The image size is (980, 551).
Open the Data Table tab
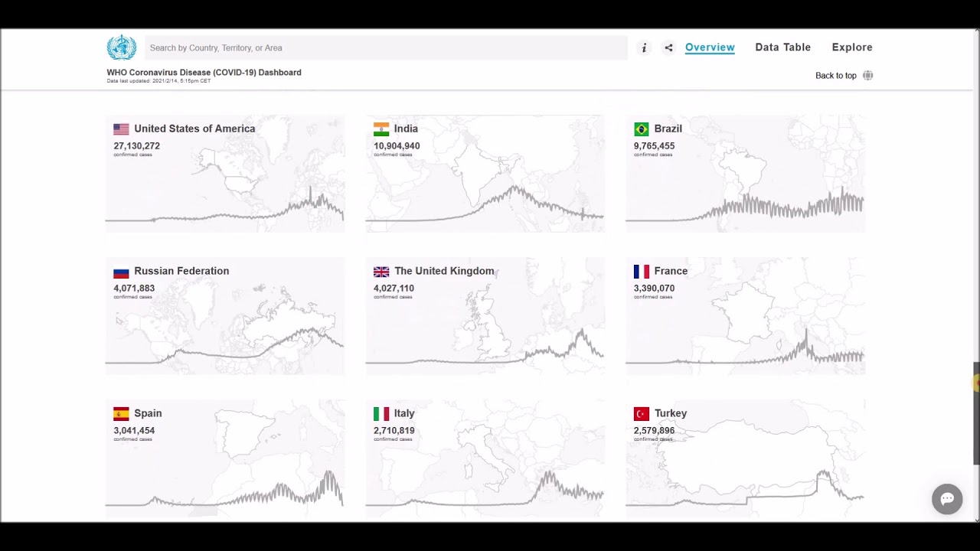click(x=782, y=47)
